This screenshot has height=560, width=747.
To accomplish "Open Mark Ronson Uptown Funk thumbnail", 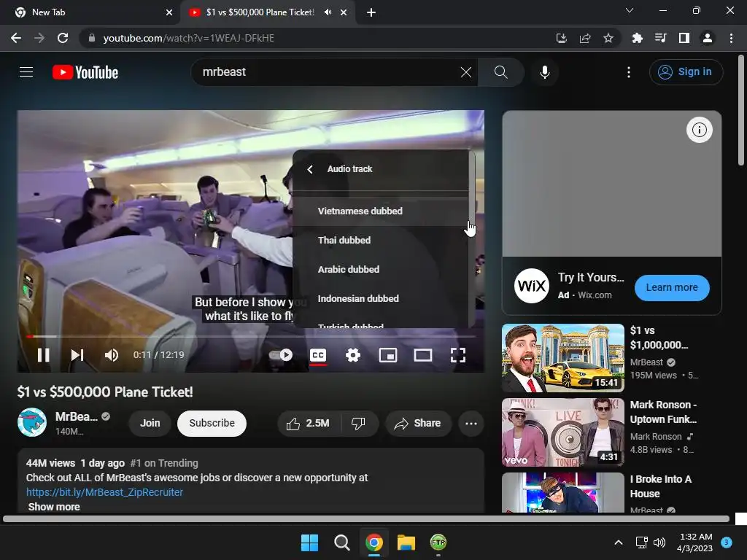I will [563, 432].
